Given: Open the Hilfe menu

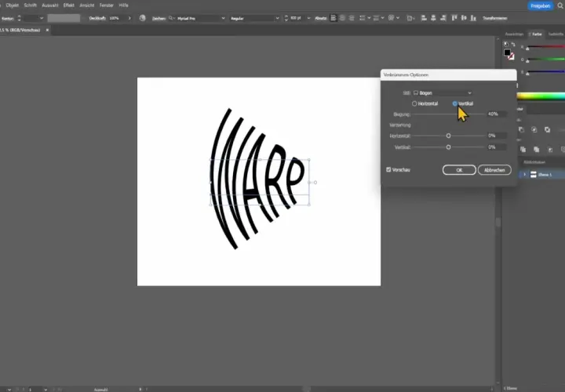Looking at the screenshot, I should 124,5.
